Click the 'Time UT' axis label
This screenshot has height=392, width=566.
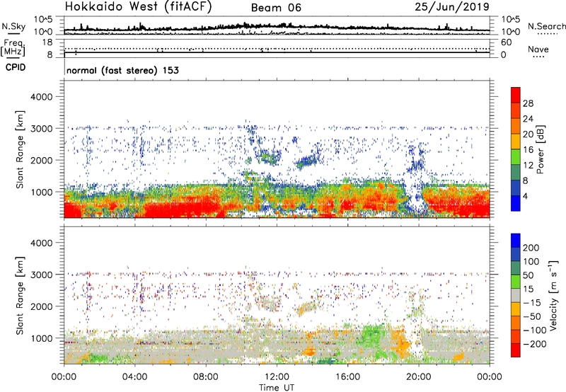click(x=277, y=388)
